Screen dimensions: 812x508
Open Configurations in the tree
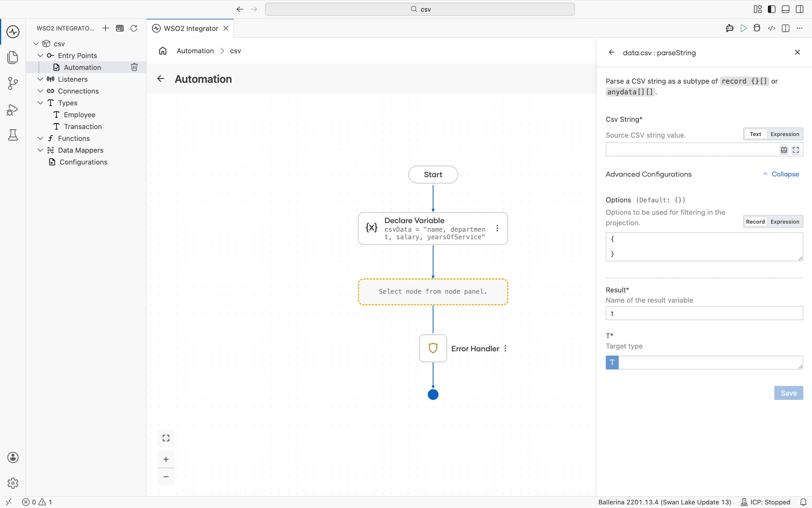point(84,162)
